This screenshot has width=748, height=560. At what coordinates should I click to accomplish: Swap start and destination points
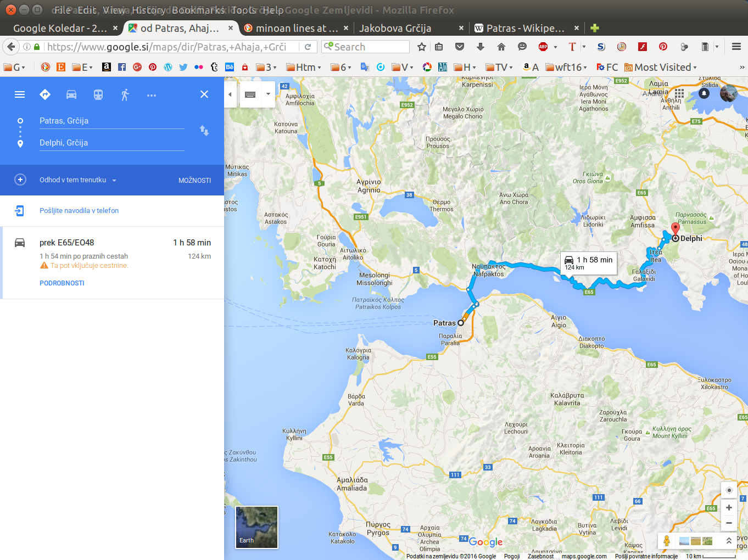click(204, 131)
